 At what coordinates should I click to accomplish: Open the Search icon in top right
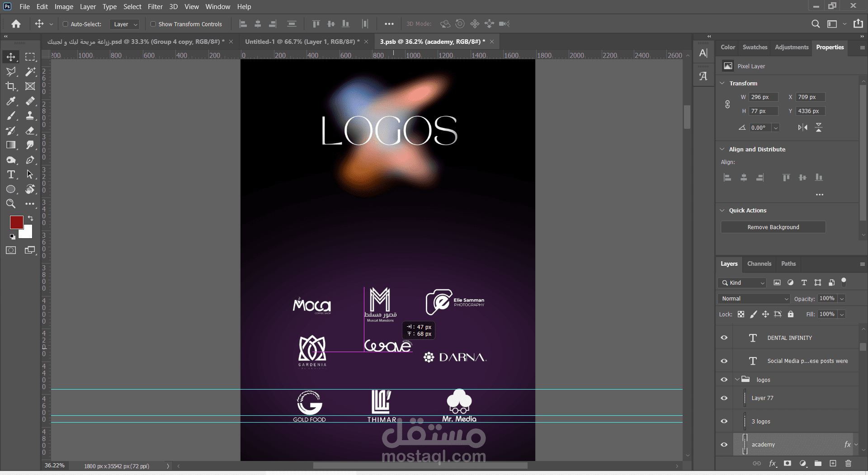(816, 24)
